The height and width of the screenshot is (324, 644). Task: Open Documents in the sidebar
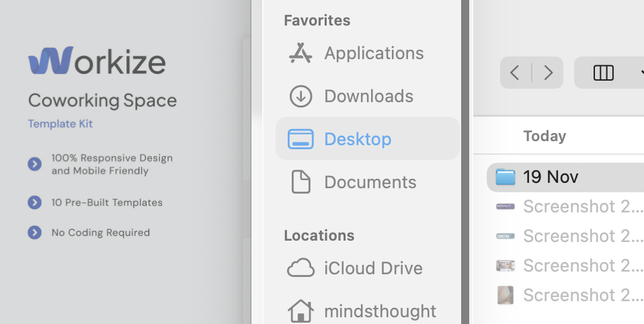pyautogui.click(x=367, y=182)
